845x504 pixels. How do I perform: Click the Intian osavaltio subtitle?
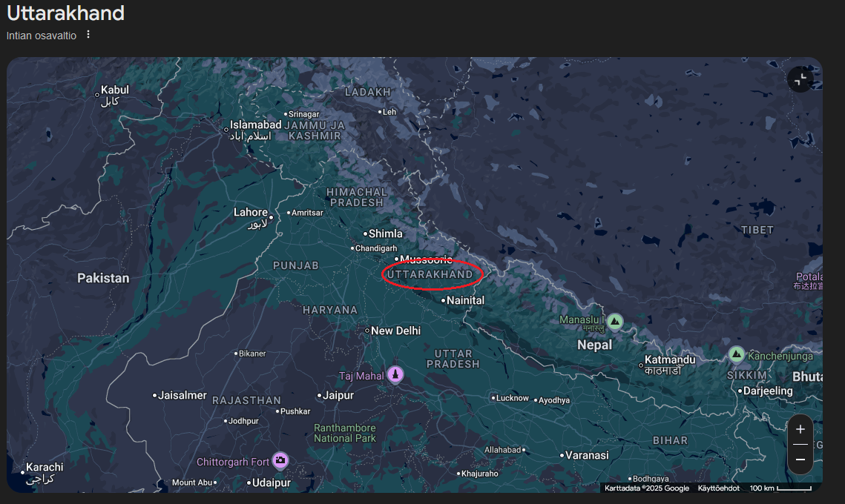(42, 36)
